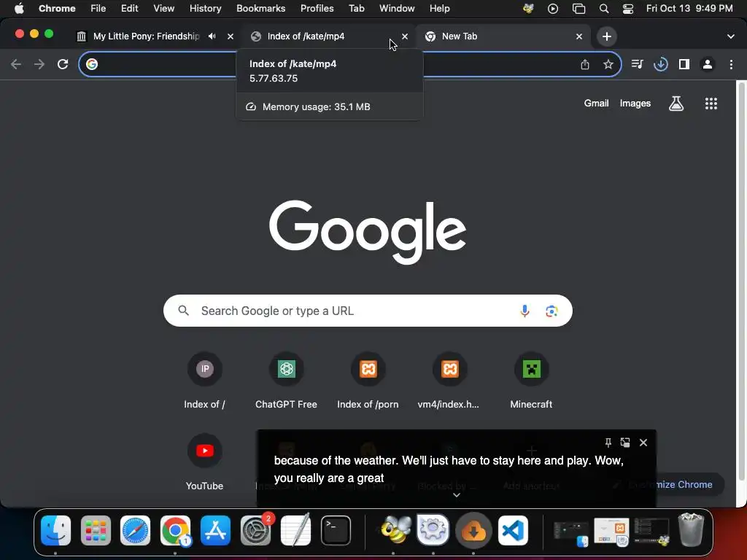This screenshot has width=747, height=560.
Task: Open Launchpad from the Dock
Action: click(96, 530)
